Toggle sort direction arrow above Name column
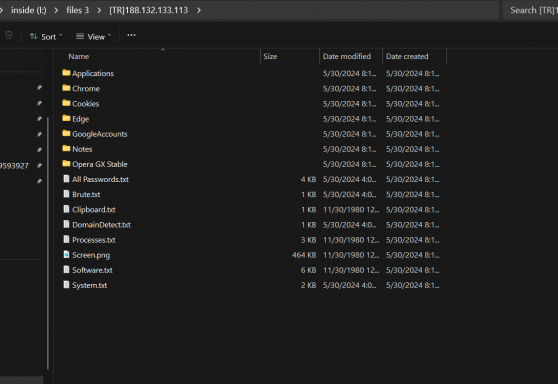The height and width of the screenshot is (384, 558). pyautogui.click(x=163, y=50)
